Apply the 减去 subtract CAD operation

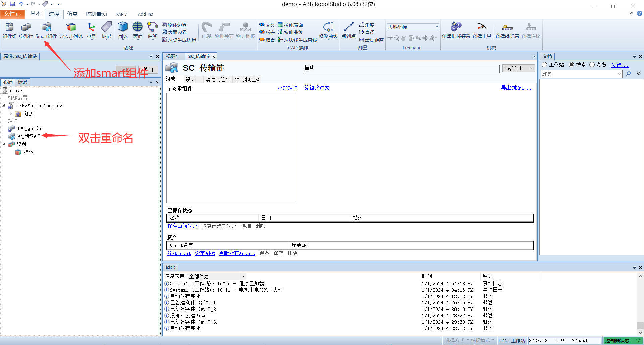click(267, 32)
